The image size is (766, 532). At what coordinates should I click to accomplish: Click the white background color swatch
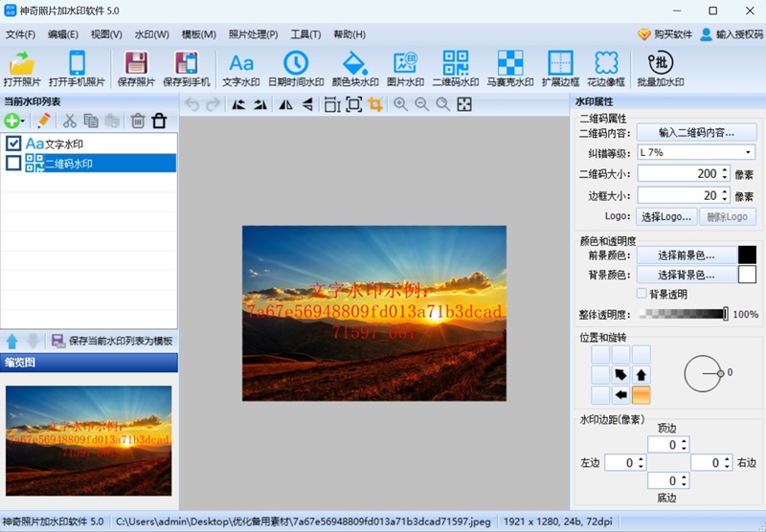pos(747,275)
